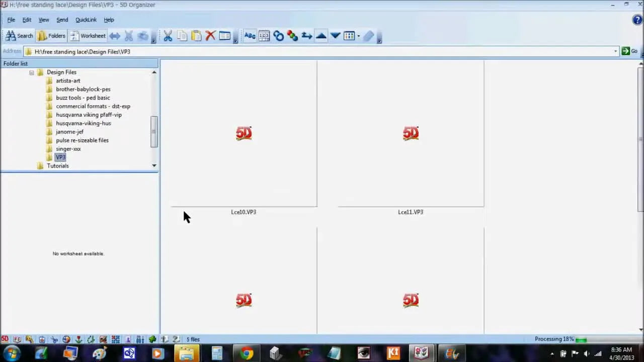Viewport: 644px width, 362px height.
Task: Select the Cut tool on the toolbar
Action: (168, 35)
